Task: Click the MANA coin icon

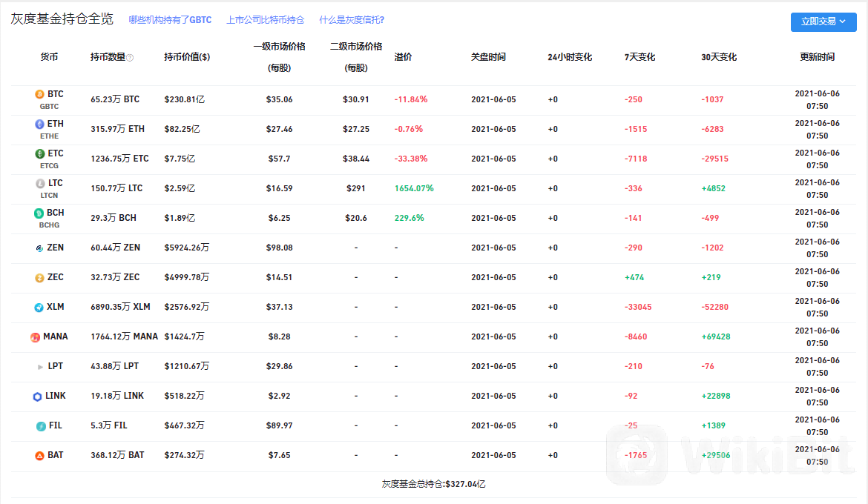Action: [x=36, y=337]
